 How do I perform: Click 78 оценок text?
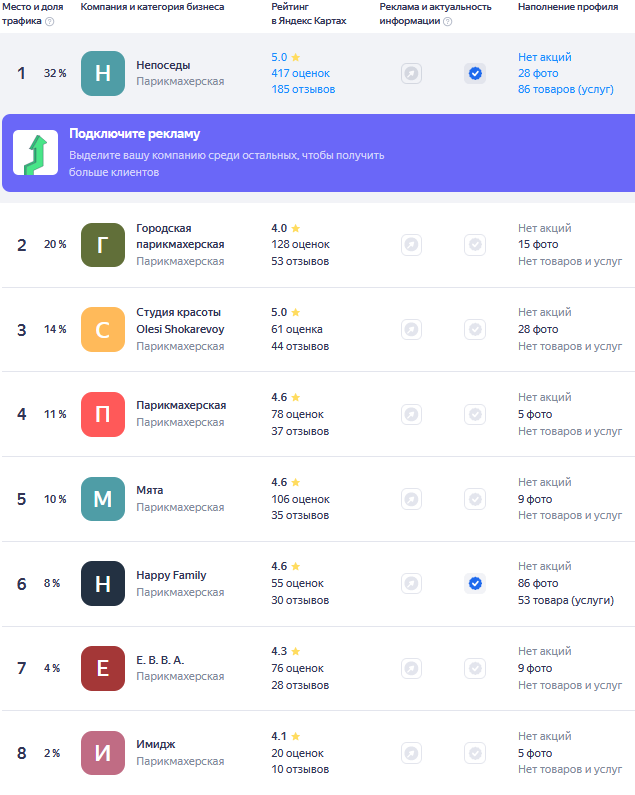tap(297, 414)
